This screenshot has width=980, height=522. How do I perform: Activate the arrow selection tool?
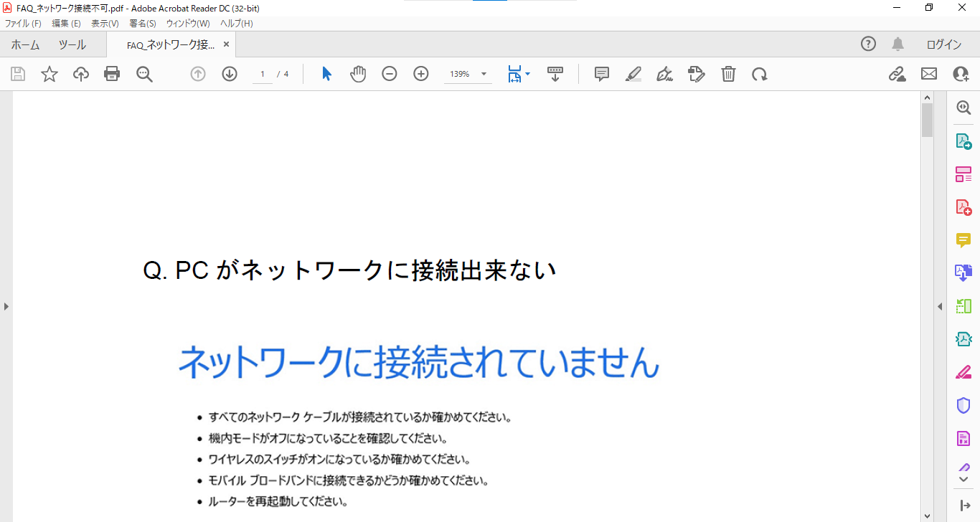pos(326,74)
